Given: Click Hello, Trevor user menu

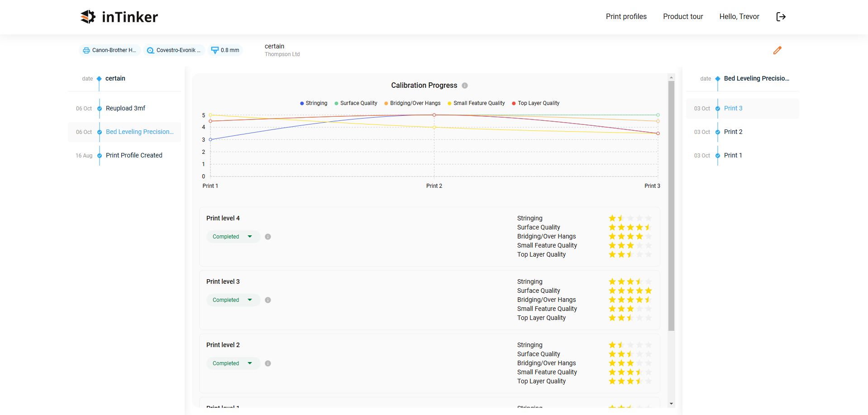Looking at the screenshot, I should pos(739,17).
